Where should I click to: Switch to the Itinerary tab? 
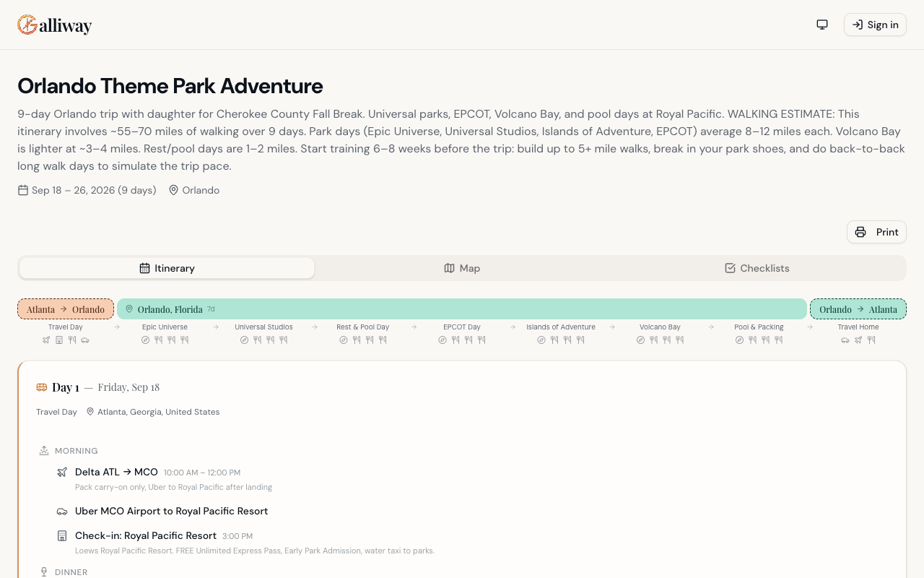click(x=167, y=268)
